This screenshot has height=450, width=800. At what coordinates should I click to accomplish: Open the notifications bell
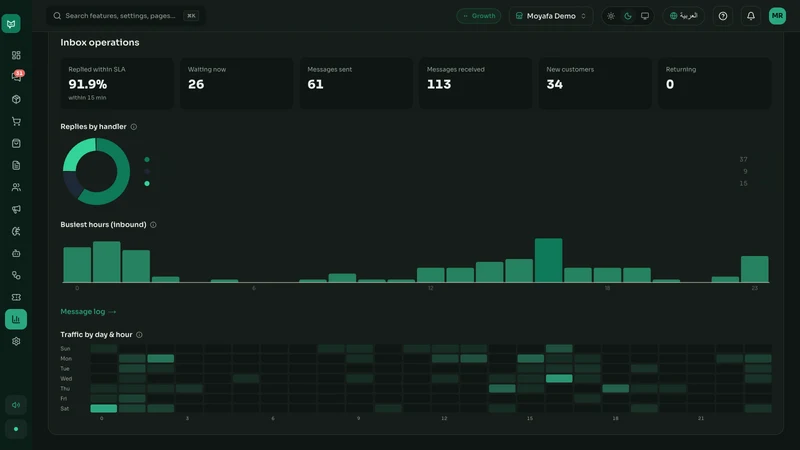pyautogui.click(x=751, y=16)
